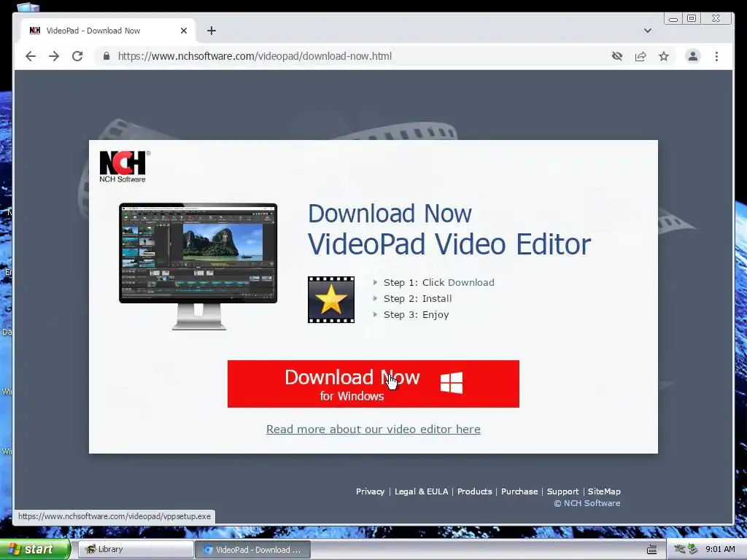View site info via the lock icon

pos(107,56)
